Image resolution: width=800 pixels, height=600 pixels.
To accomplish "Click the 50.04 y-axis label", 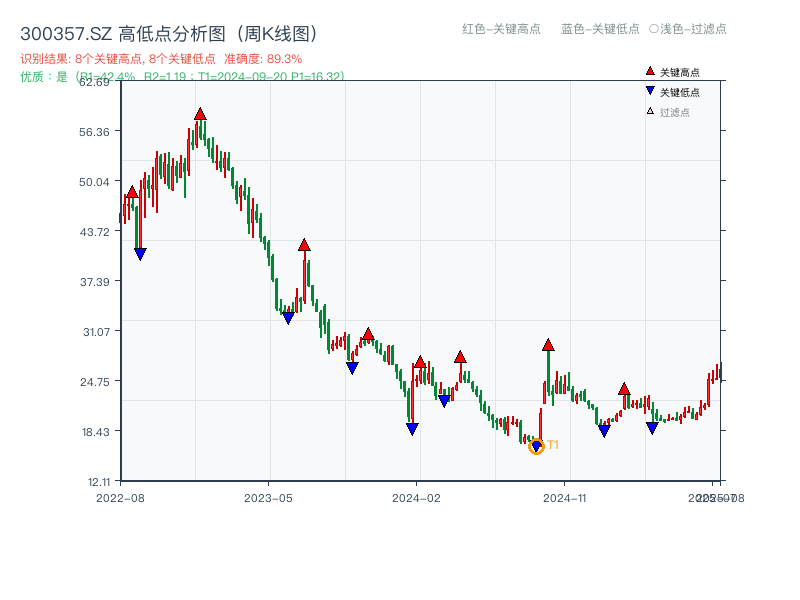I will 94,182.
